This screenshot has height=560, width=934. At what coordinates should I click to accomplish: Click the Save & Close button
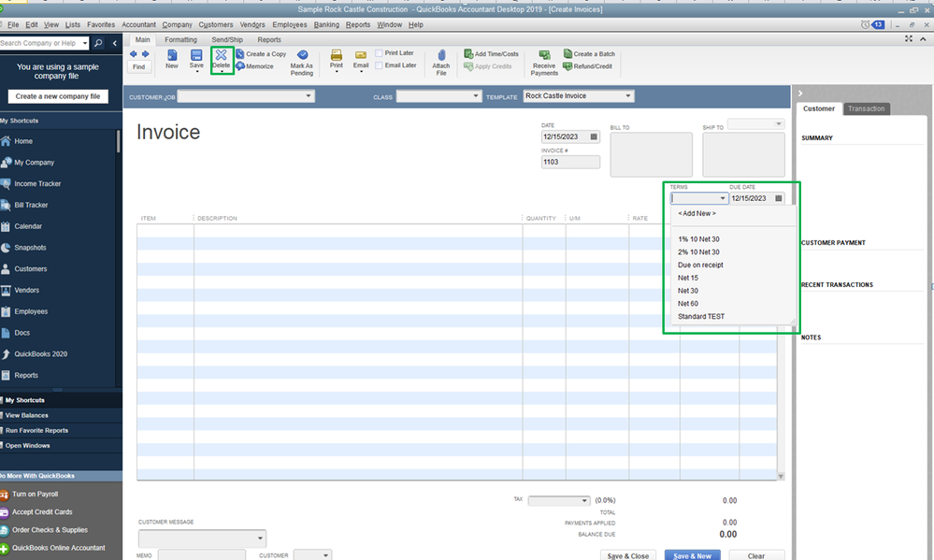point(628,555)
